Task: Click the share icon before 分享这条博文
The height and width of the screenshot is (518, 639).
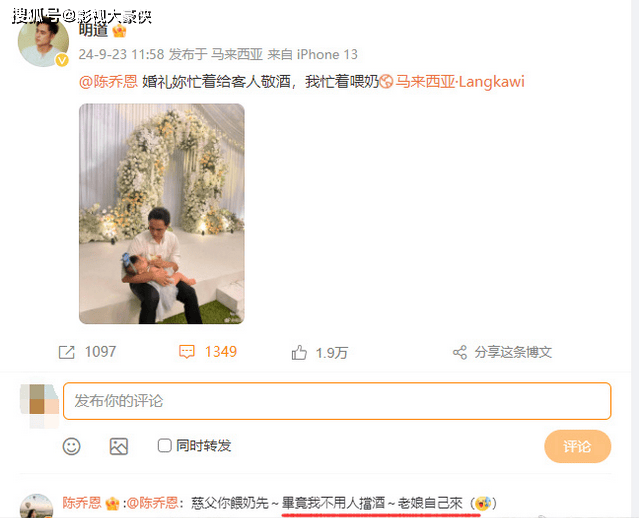Action: (x=460, y=353)
